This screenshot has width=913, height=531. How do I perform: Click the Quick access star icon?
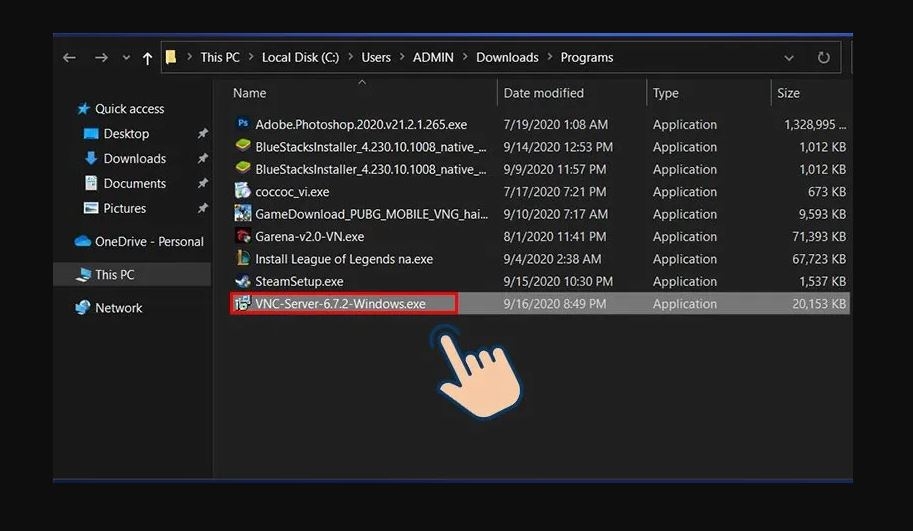pyautogui.click(x=83, y=108)
